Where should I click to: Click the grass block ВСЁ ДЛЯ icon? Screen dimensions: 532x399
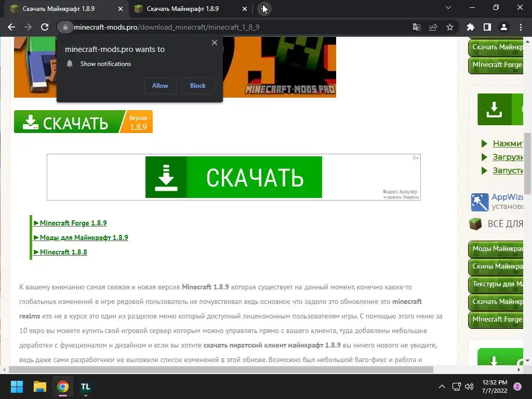[475, 224]
